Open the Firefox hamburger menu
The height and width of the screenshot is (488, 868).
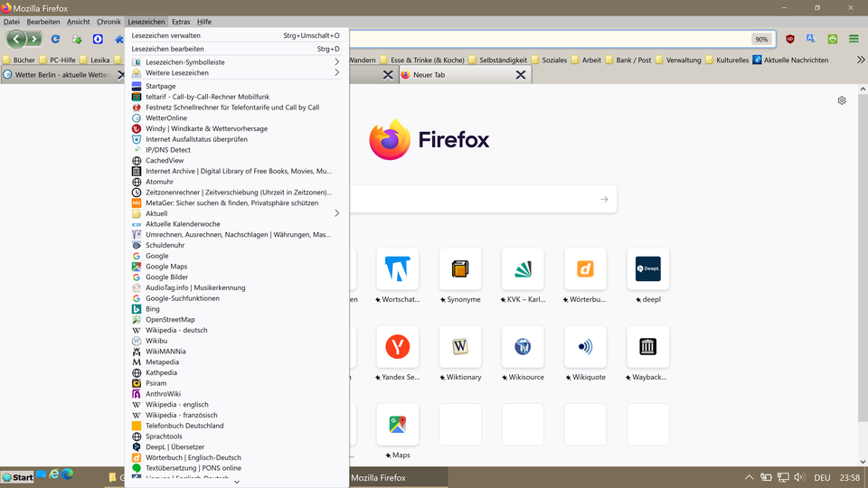[x=854, y=39]
